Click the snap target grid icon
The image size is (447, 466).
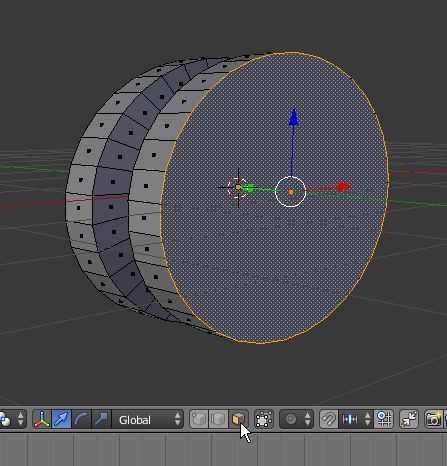tap(384, 419)
